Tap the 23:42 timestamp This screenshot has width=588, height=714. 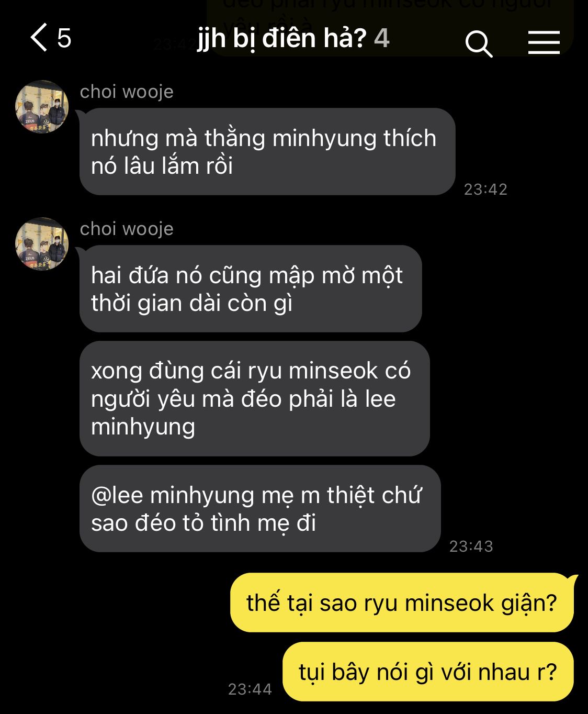[485, 189]
